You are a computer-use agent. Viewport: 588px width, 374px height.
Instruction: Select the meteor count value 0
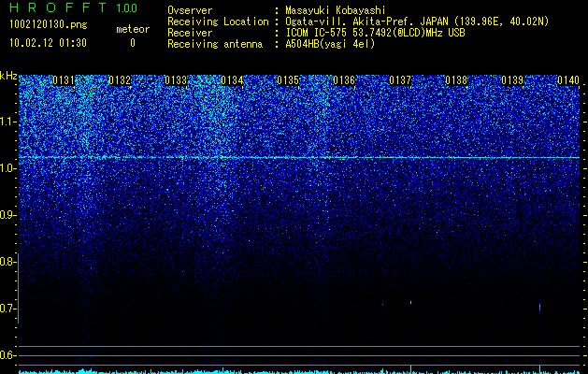[133, 43]
